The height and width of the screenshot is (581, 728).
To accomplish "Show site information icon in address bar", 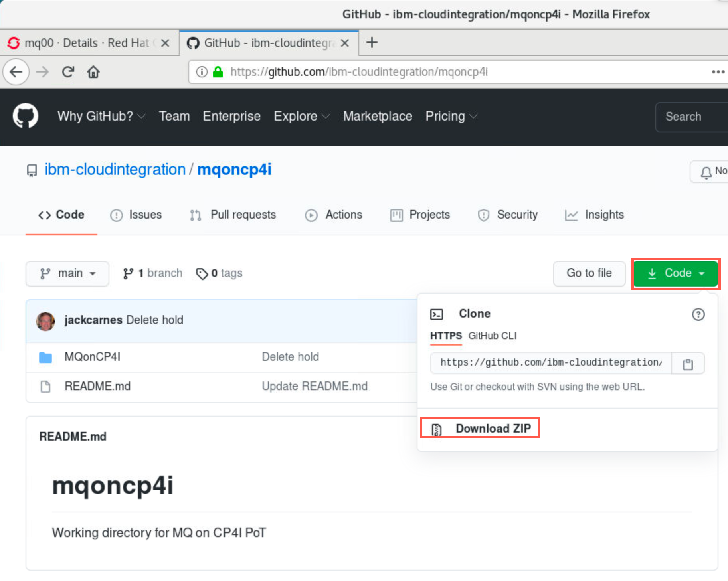I will pyautogui.click(x=202, y=72).
